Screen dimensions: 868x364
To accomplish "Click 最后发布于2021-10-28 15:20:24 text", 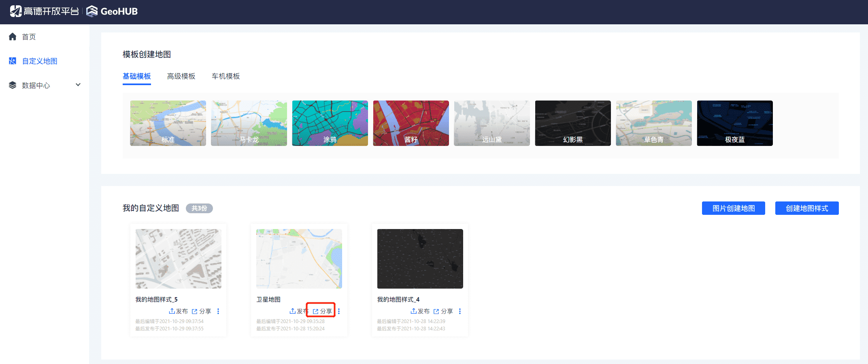I will click(291, 329).
